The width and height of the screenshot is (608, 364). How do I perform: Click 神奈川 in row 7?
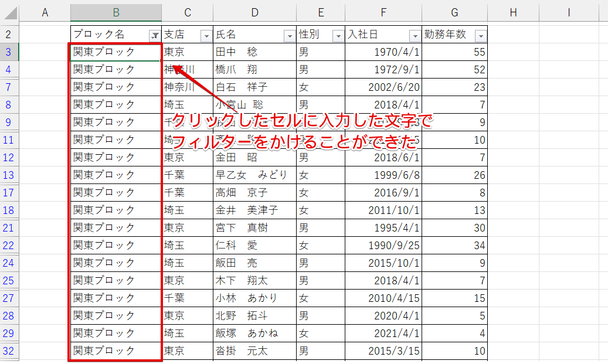pyautogui.click(x=179, y=87)
